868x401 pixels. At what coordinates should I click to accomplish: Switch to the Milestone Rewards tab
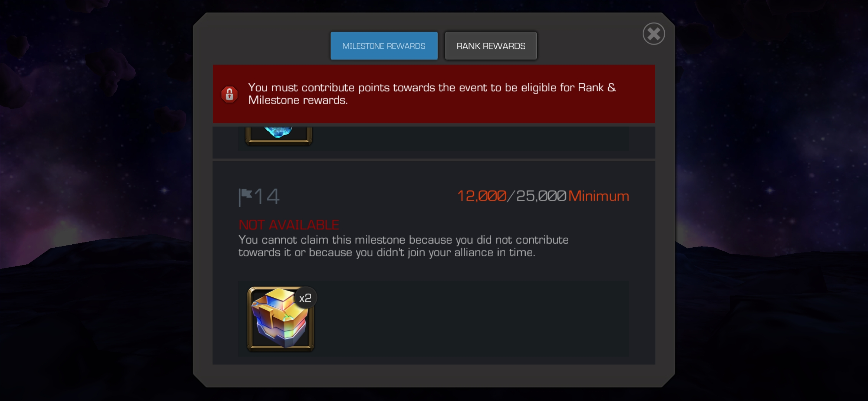pos(384,46)
